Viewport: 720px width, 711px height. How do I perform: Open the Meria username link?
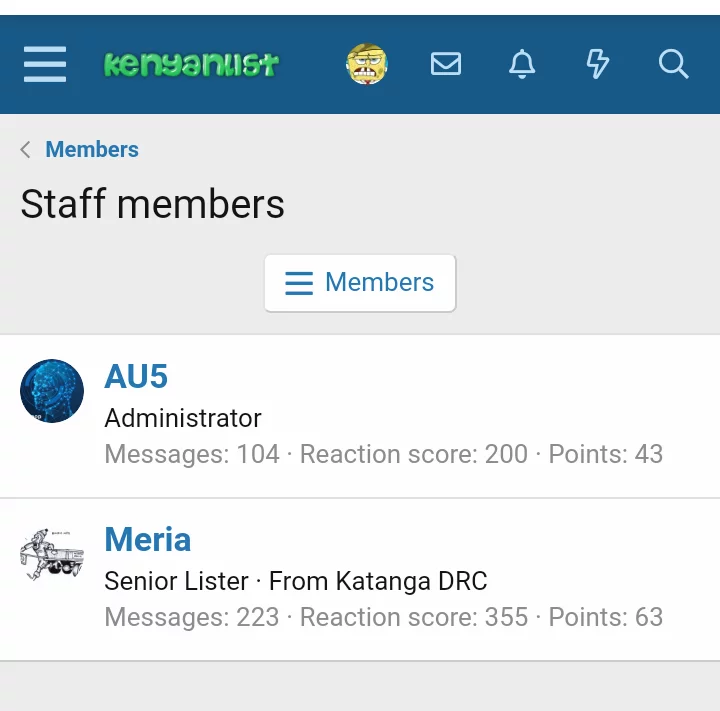click(147, 540)
